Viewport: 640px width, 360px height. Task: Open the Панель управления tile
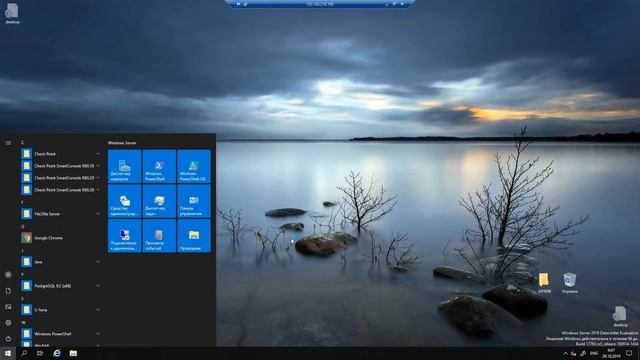[194, 201]
